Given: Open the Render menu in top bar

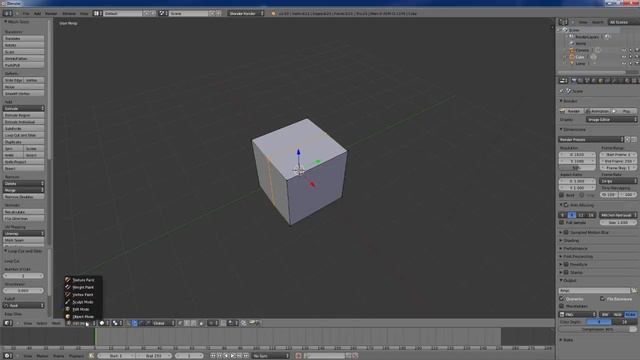Looking at the screenshot, I should [51, 13].
